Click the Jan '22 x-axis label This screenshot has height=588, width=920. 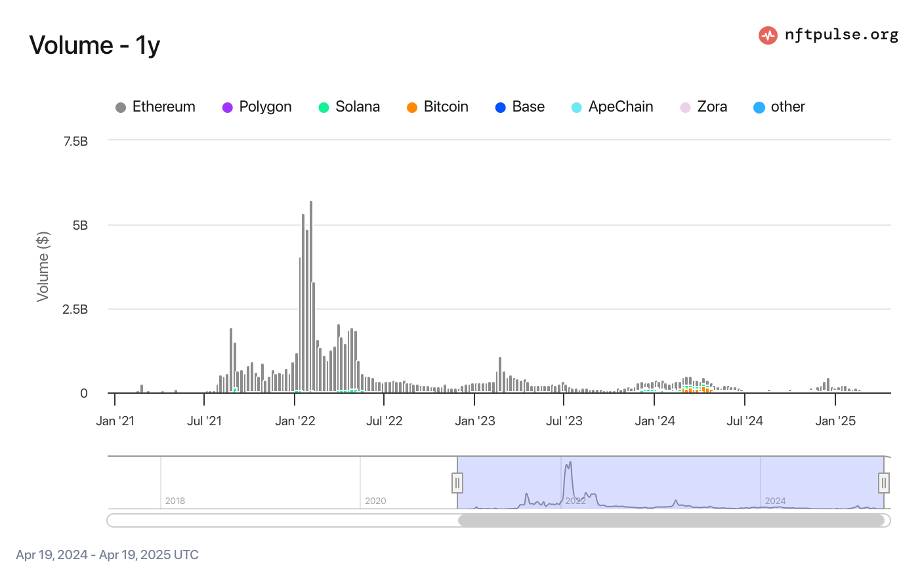coord(295,421)
